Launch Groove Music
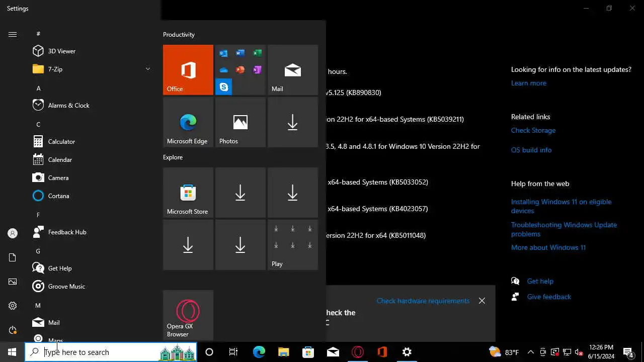This screenshot has width=644, height=362. click(x=91, y=287)
